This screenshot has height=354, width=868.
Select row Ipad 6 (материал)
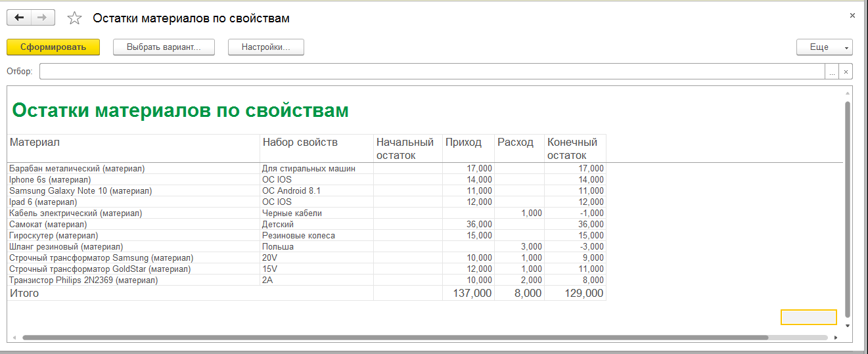pos(306,202)
